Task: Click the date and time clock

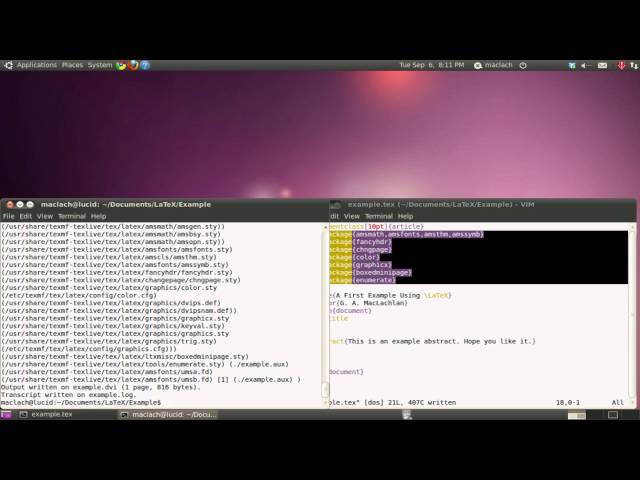Action: pyautogui.click(x=432, y=65)
